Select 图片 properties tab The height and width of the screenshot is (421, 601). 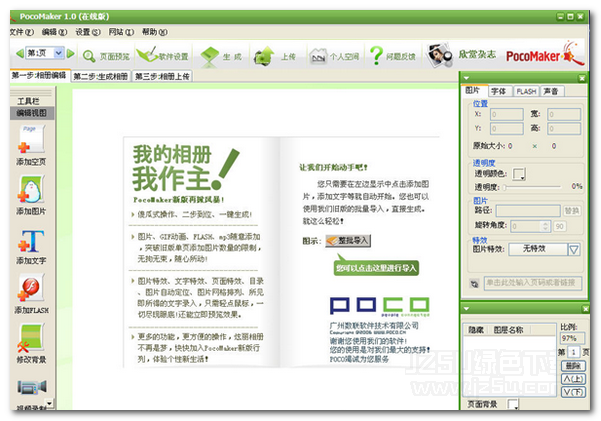(475, 90)
